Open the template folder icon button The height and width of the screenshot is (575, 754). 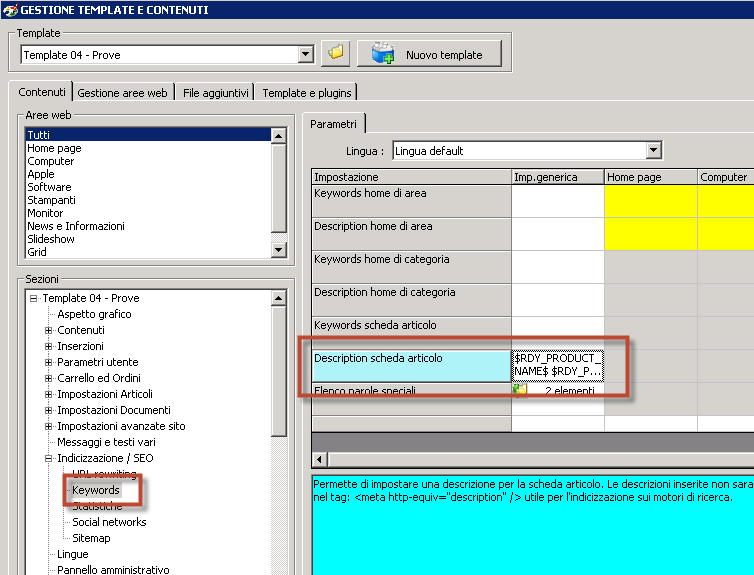[x=335, y=53]
